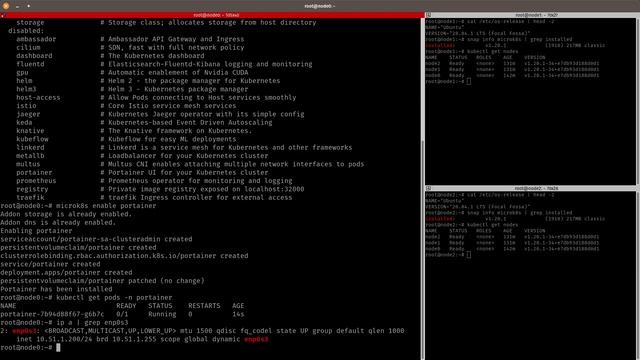This screenshot has height=360, width=640.
Task: Click the 'host-access' addon name
Action: coord(38,98)
